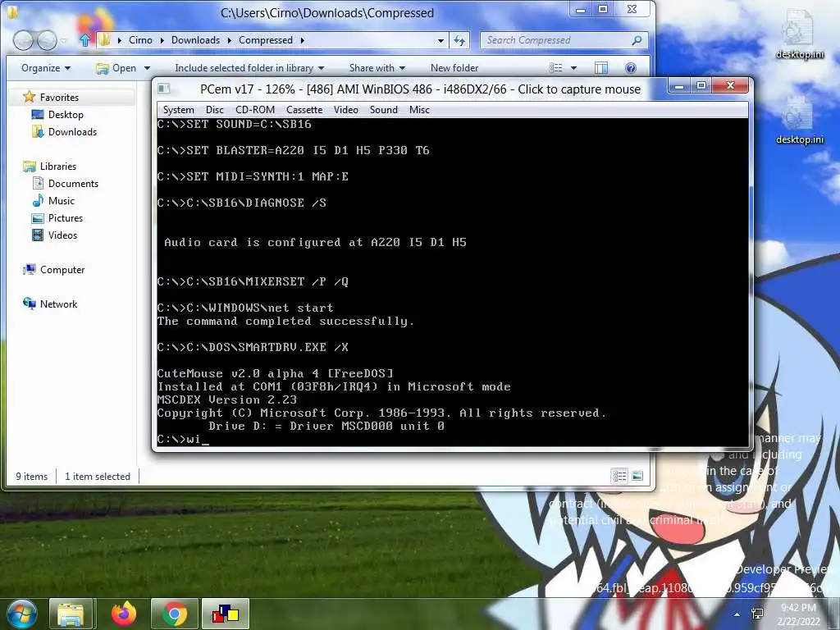840x630 pixels.
Task: Click the Favorites star icon
Action: point(29,97)
